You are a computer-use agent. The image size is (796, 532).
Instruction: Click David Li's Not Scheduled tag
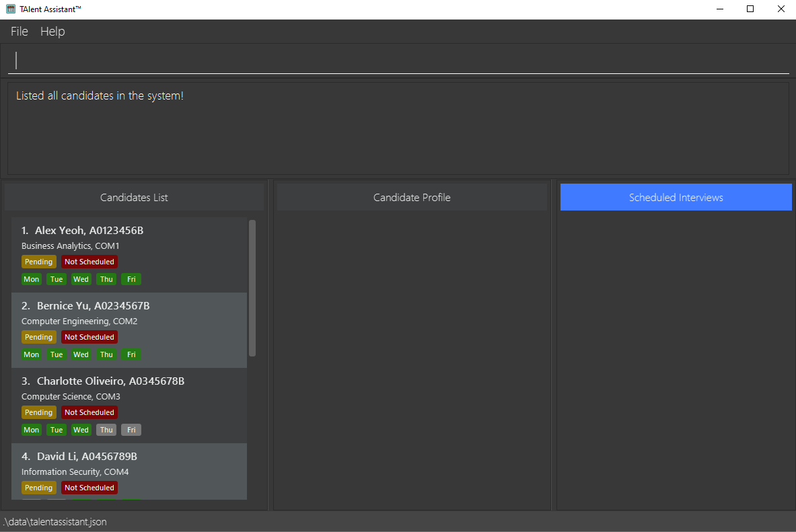coord(89,488)
